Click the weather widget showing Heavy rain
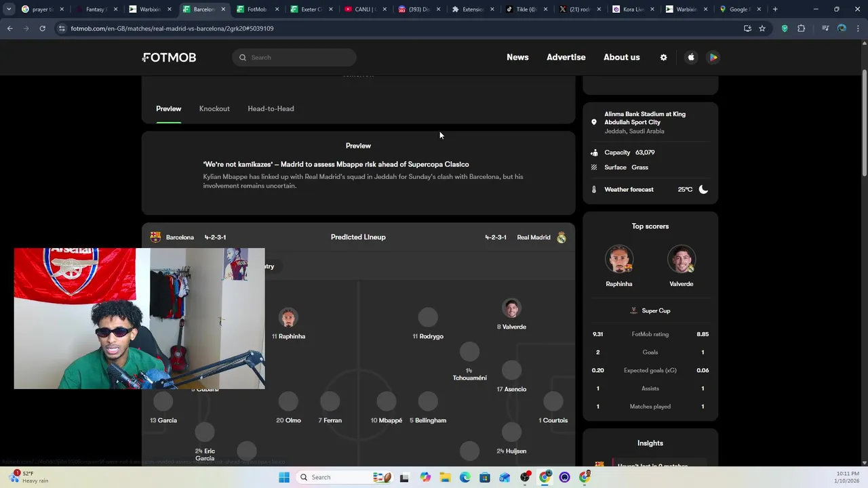The image size is (868, 488). click(x=30, y=477)
